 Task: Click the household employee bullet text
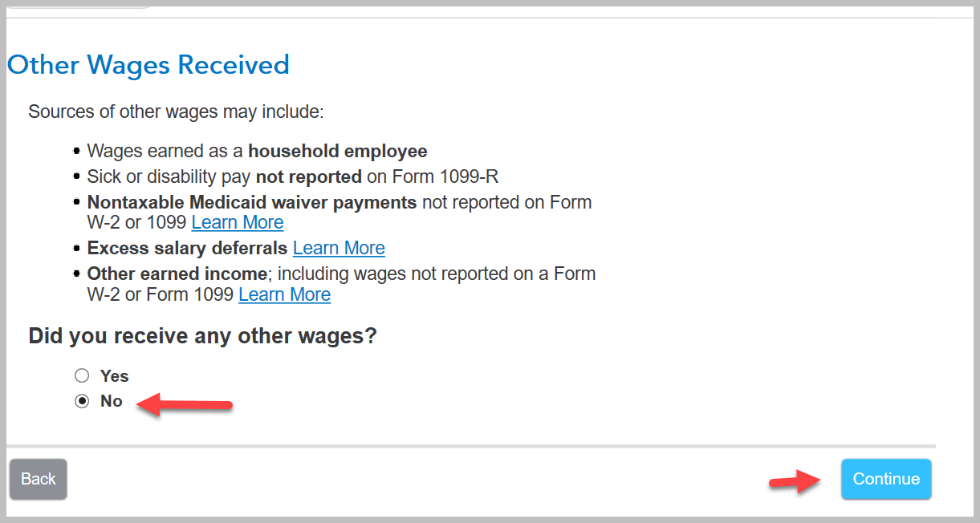tap(257, 151)
